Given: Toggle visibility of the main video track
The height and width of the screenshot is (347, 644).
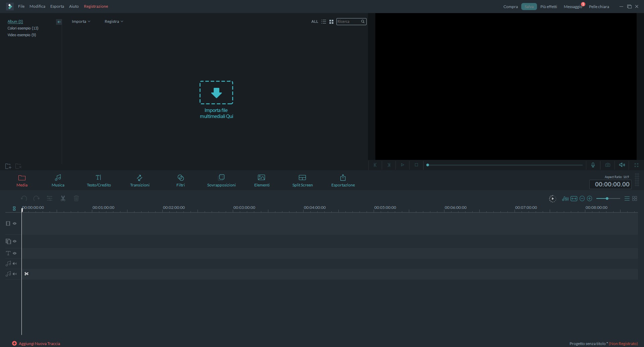Looking at the screenshot, I should [15, 224].
